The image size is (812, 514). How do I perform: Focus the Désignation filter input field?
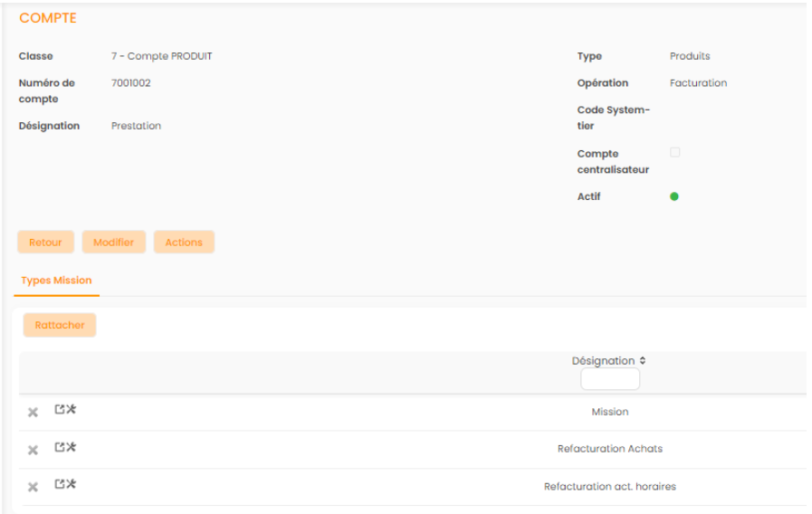pyautogui.click(x=609, y=379)
